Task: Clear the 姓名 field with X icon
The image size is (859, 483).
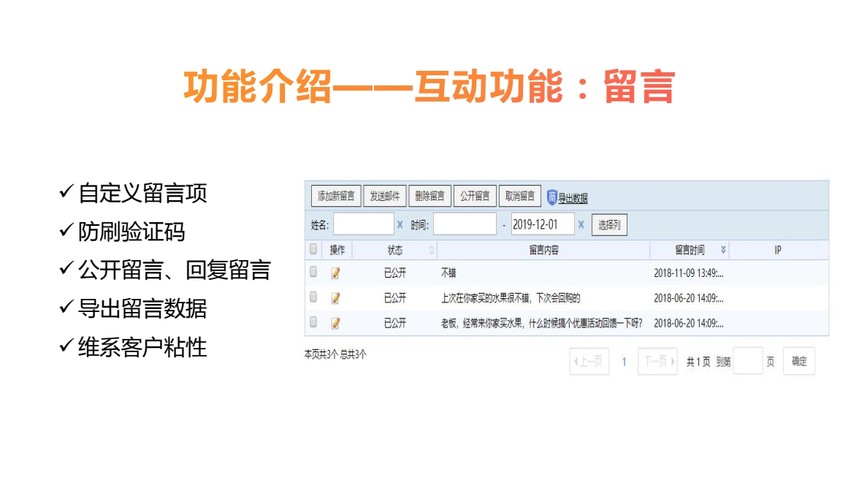Action: coord(401,225)
